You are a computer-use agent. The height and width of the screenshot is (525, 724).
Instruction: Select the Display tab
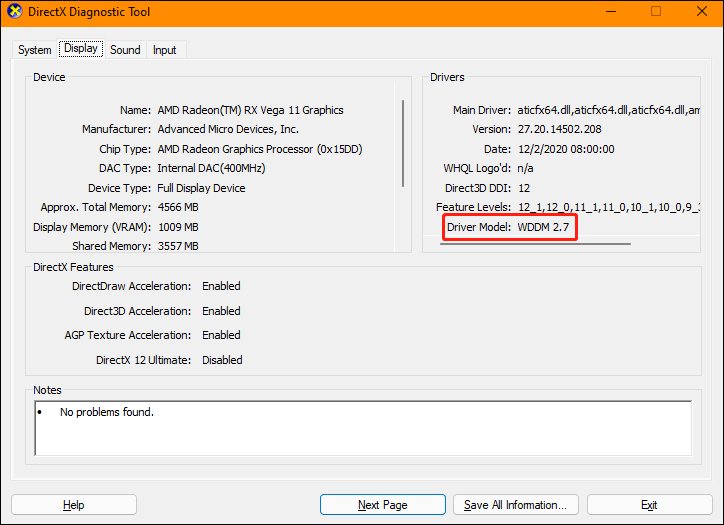(x=81, y=48)
